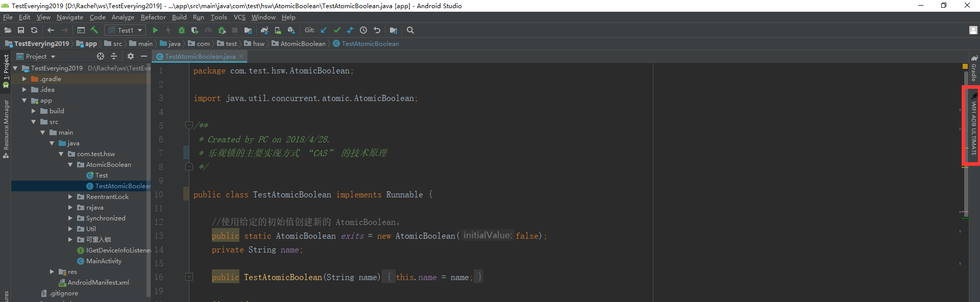
Task: Click the Git Revert undo-arrow icon
Action: tap(377, 31)
